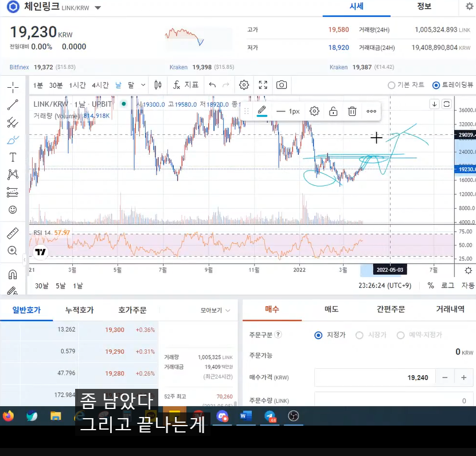Select the forecast and measurement tool

coord(13,192)
